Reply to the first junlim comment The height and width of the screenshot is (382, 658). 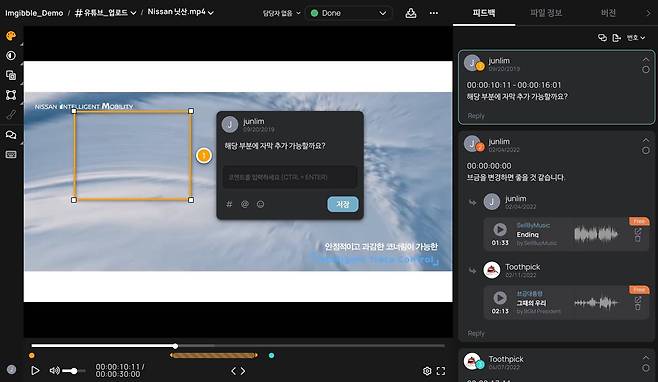(476, 116)
